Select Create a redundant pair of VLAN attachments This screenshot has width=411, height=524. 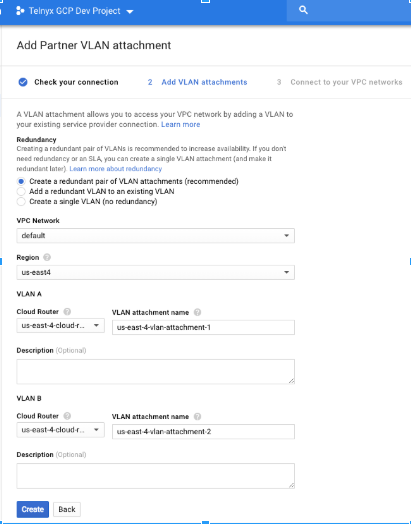(21, 181)
